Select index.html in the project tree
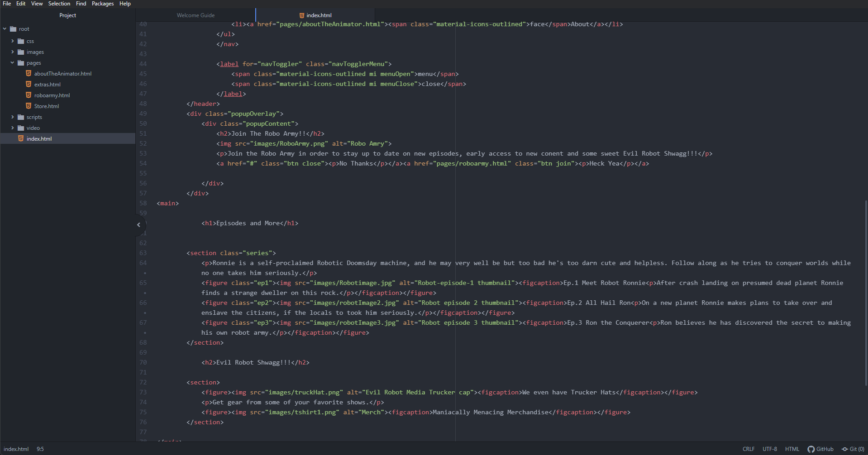This screenshot has height=455, width=868. click(68, 139)
